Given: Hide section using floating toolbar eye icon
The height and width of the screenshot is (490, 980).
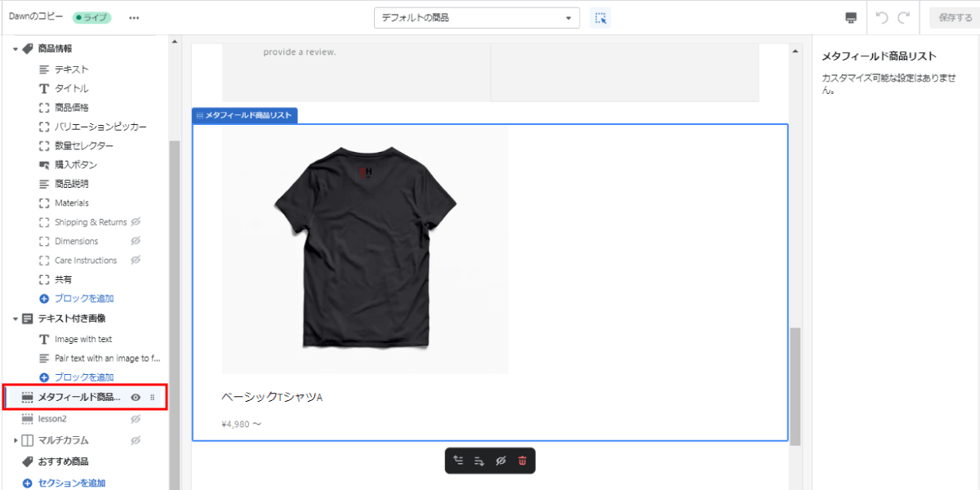Looking at the screenshot, I should pos(501,461).
